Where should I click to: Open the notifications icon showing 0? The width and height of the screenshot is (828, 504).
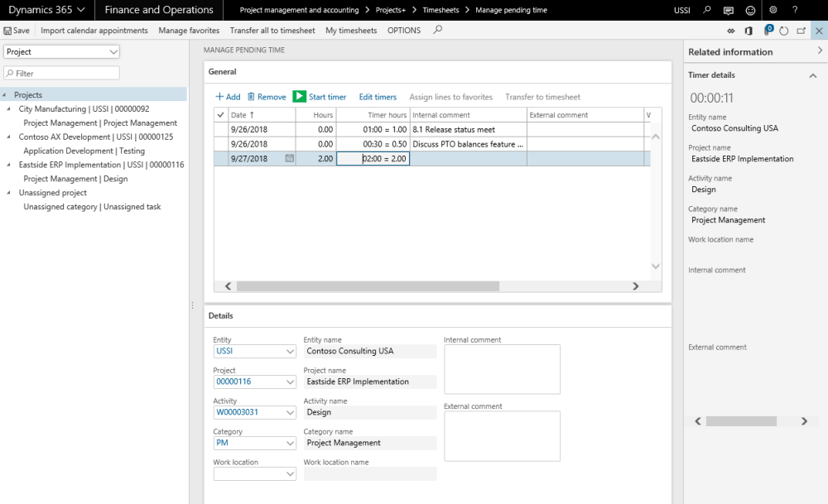(x=768, y=30)
